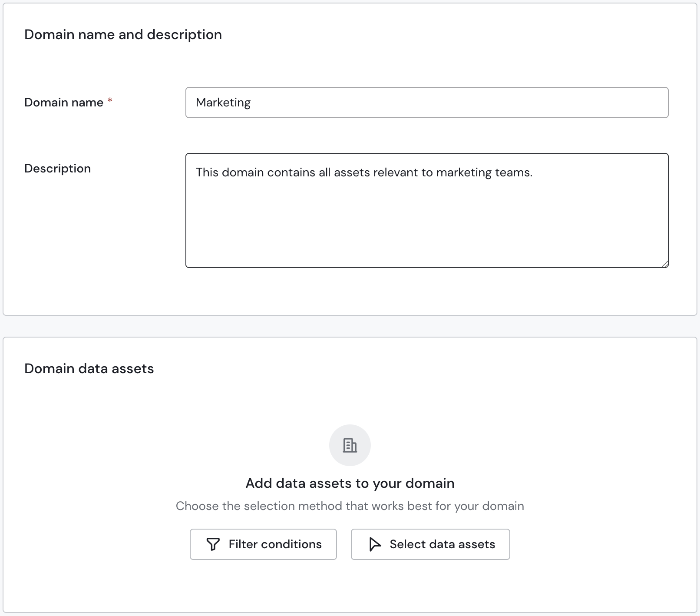The width and height of the screenshot is (700, 616).
Task: Click the Domain data assets heading
Action: point(89,368)
